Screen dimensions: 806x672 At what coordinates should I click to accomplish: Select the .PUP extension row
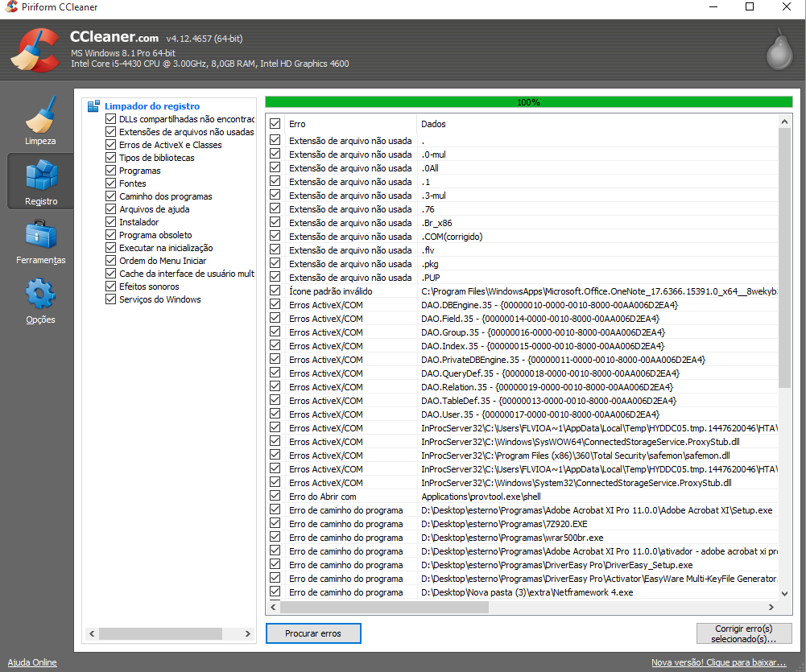pyautogui.click(x=523, y=278)
